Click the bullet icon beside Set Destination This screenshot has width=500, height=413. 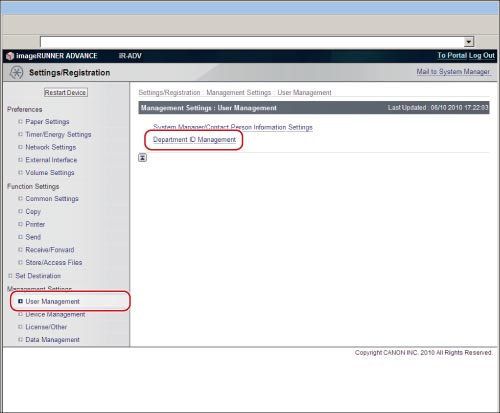click(10, 276)
